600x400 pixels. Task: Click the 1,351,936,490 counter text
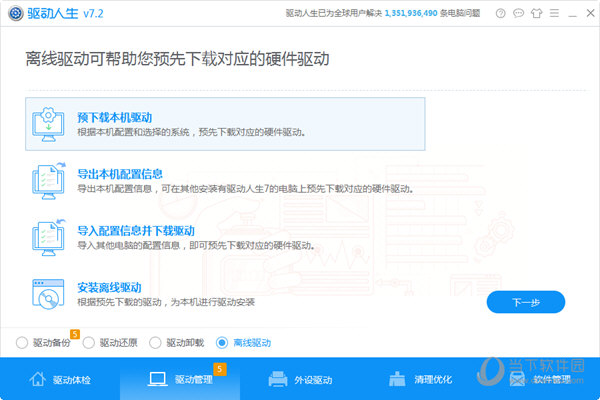pyautogui.click(x=411, y=13)
